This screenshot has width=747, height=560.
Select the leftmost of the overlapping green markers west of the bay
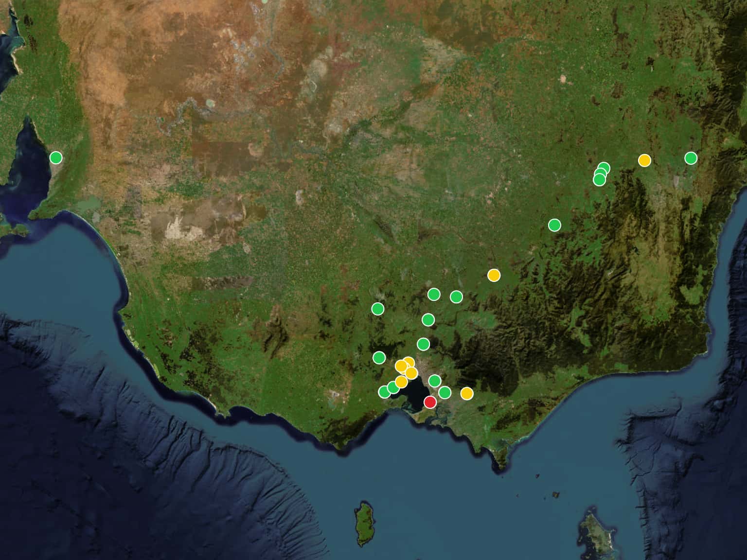[x=384, y=391]
